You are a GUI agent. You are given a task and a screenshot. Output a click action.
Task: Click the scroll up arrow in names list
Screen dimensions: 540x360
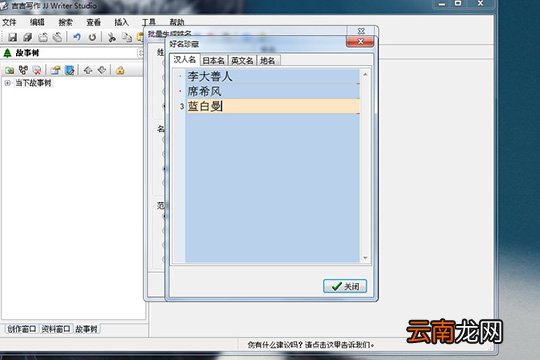[365, 74]
